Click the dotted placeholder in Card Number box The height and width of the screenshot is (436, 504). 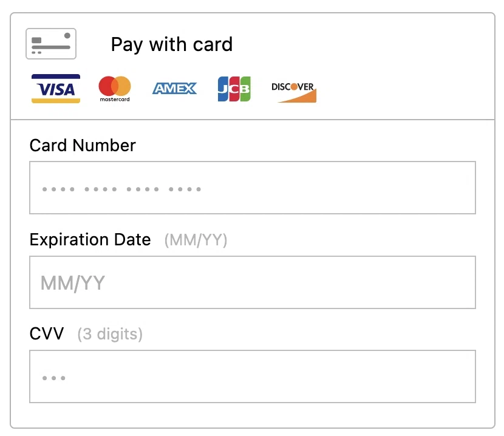click(121, 189)
